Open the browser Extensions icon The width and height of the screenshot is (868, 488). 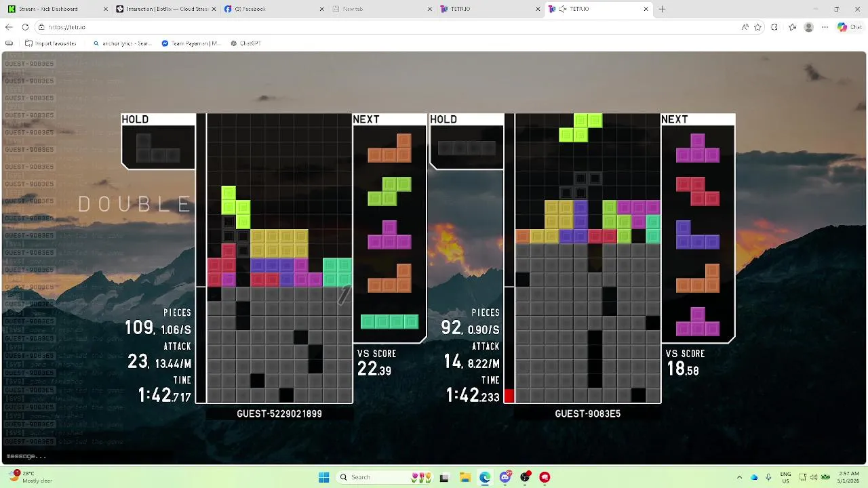[x=774, y=27]
